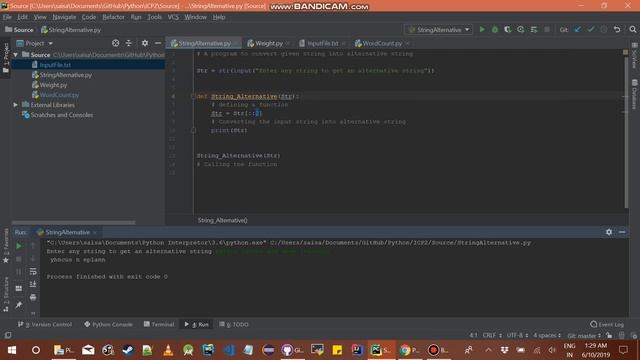
Task: Commit changes with the green checkmark
Action: pyautogui.click(x=591, y=29)
